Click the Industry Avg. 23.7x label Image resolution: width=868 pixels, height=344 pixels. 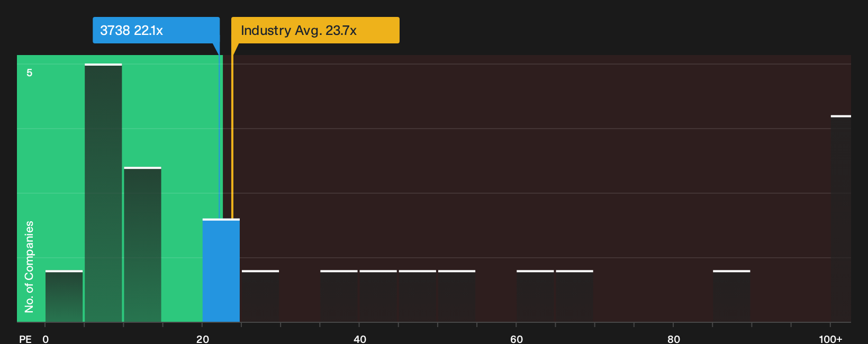[315, 30]
